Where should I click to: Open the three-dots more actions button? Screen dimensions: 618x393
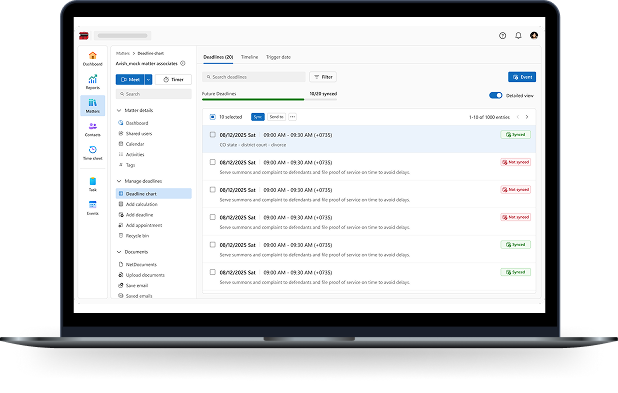click(292, 117)
